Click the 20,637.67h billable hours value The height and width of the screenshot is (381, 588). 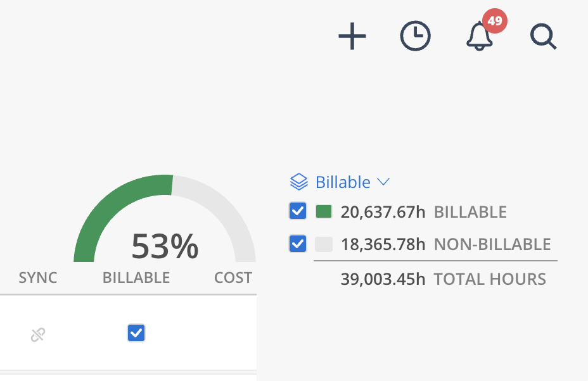(383, 212)
